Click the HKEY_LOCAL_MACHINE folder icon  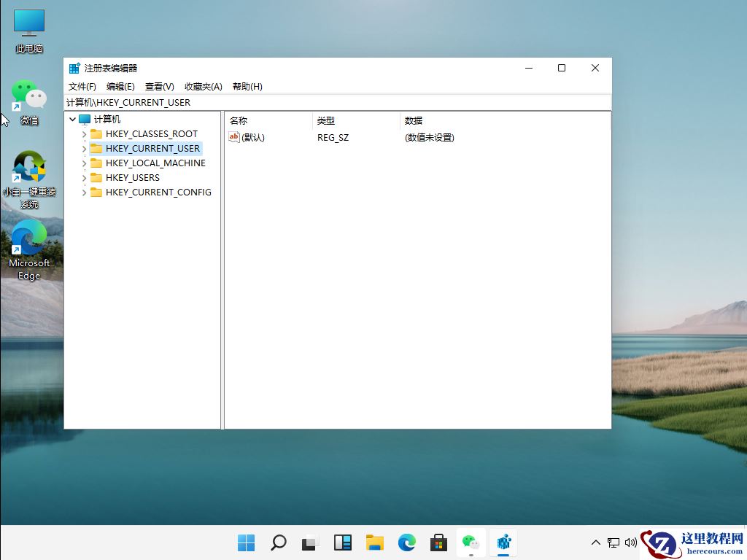tap(97, 163)
